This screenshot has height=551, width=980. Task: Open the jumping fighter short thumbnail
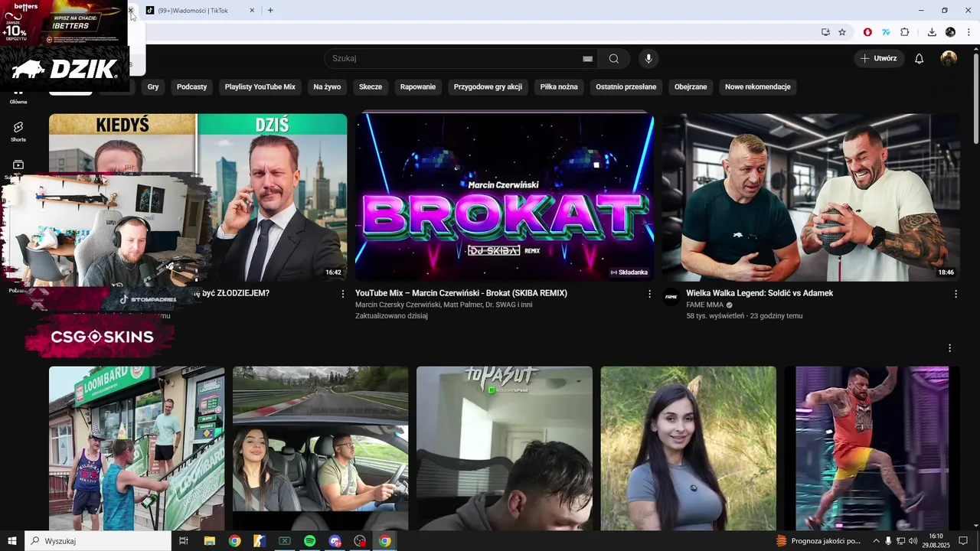point(872,448)
